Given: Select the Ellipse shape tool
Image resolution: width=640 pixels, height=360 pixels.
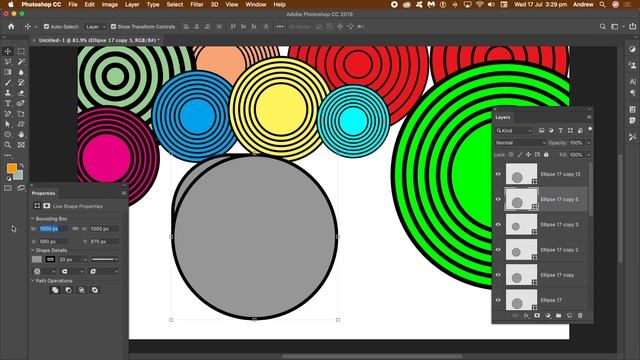Looking at the screenshot, I should coord(8,134).
